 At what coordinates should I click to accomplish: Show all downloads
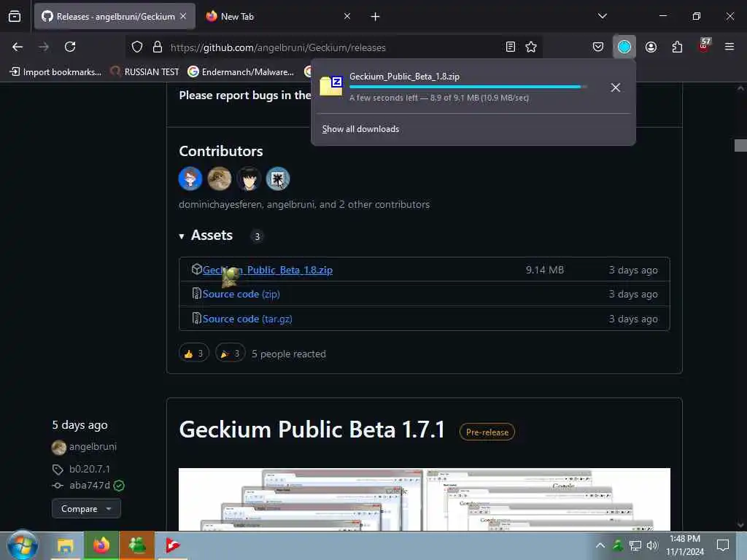pos(360,129)
